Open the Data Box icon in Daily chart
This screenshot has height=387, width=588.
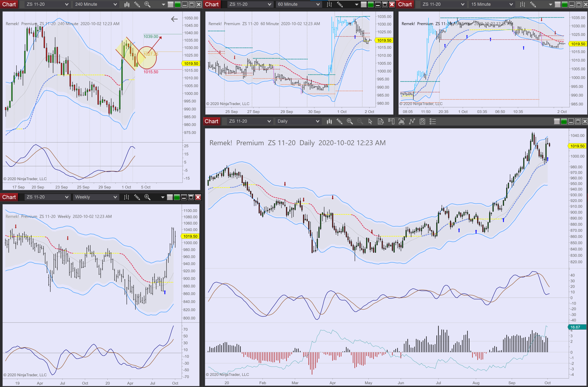(381, 122)
